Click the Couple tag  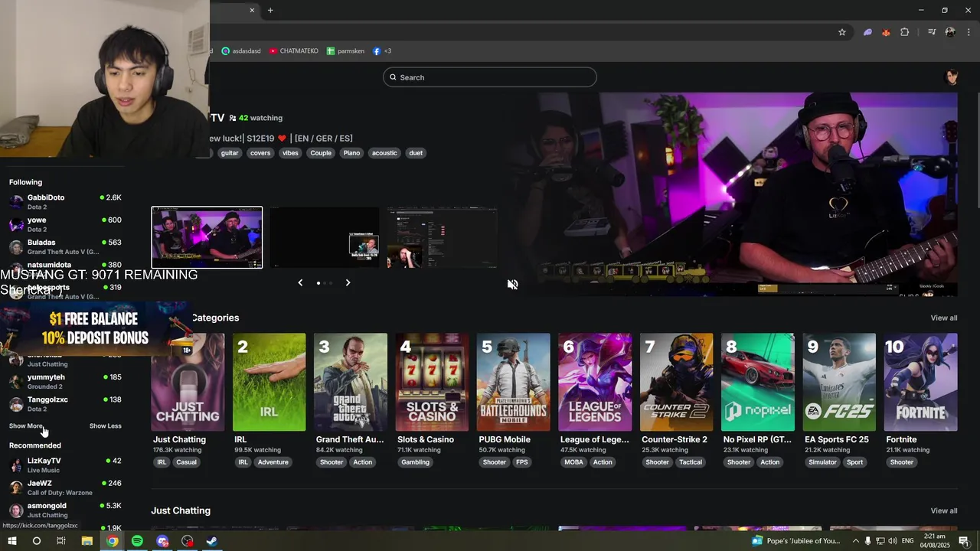point(321,153)
